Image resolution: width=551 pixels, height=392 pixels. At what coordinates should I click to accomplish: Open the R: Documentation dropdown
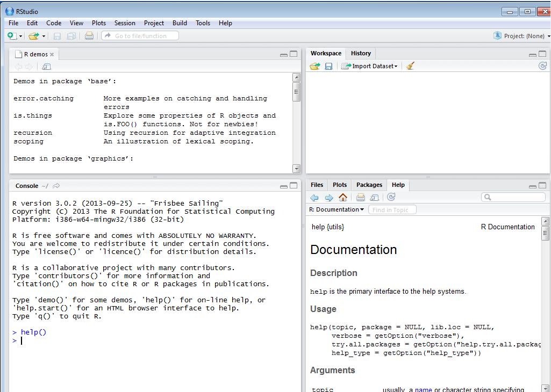coord(337,209)
